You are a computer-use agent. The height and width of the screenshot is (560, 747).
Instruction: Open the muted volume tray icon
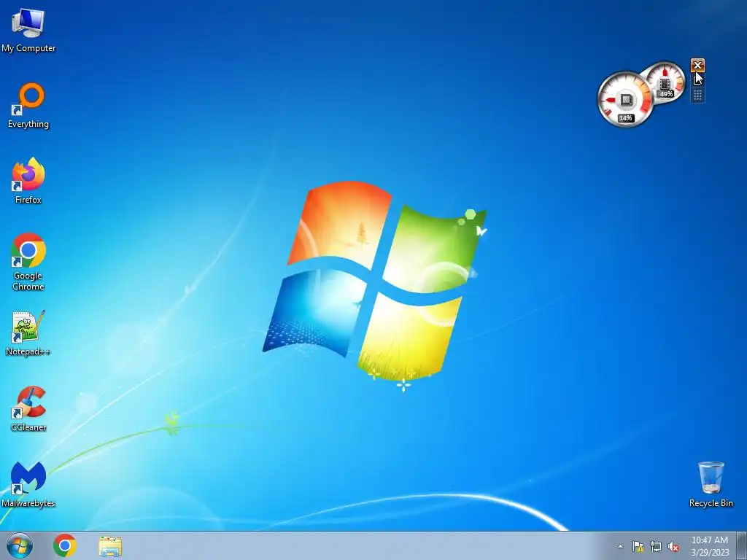[x=673, y=546]
